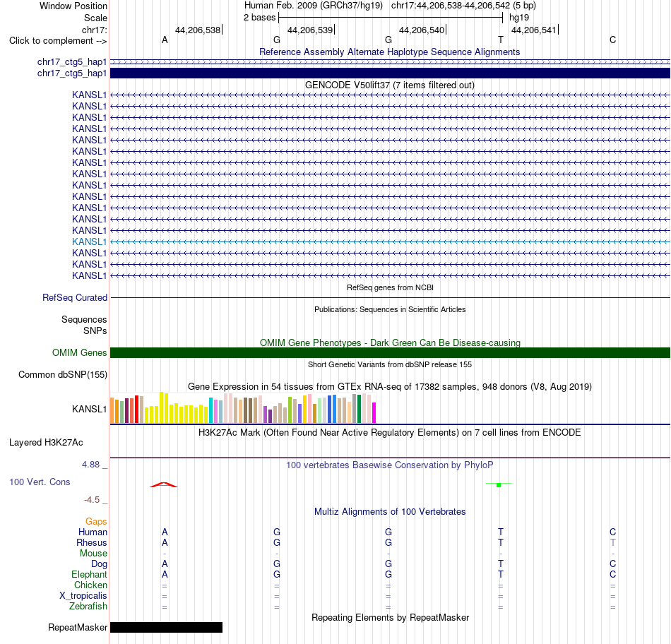The image size is (671, 644).
Task: Click the Window Position label
Action: click(x=73, y=6)
